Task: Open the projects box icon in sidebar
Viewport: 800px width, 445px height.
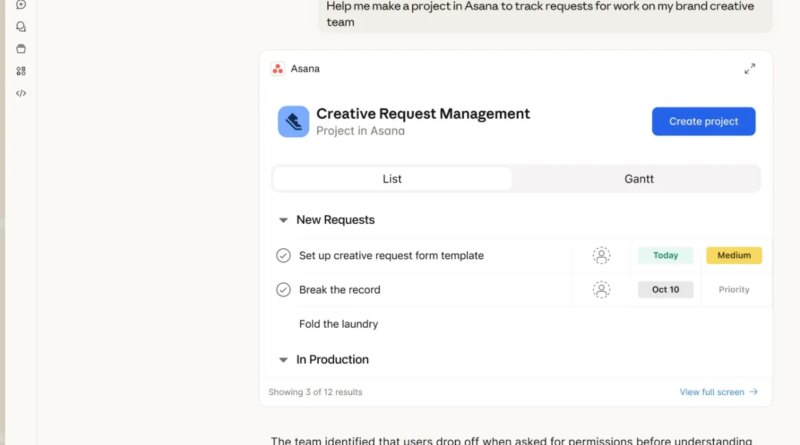Action: tap(21, 49)
